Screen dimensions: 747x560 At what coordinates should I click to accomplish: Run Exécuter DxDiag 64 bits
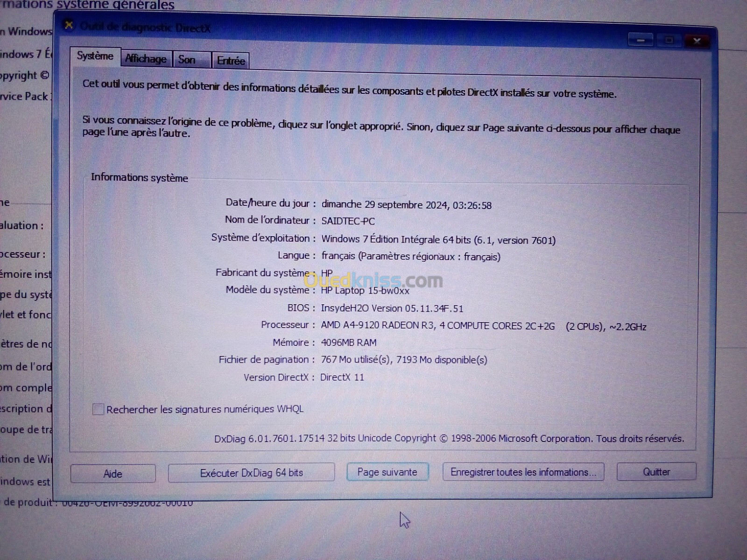(251, 473)
